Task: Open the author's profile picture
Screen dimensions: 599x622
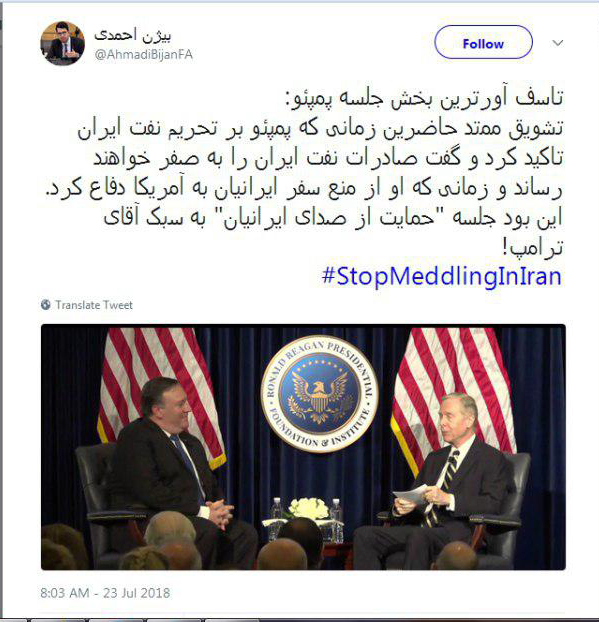Action: (62, 43)
